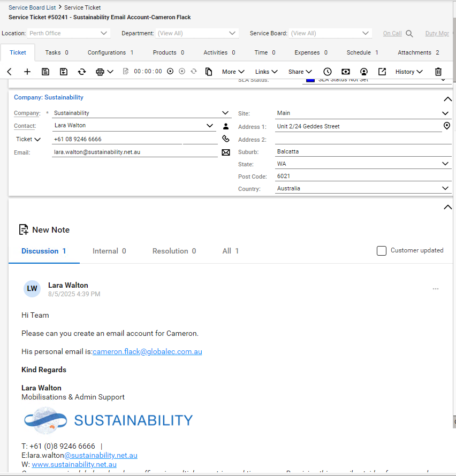The image size is (456, 476).
Task: Open ticket in new window icon
Action: pyautogui.click(x=382, y=72)
